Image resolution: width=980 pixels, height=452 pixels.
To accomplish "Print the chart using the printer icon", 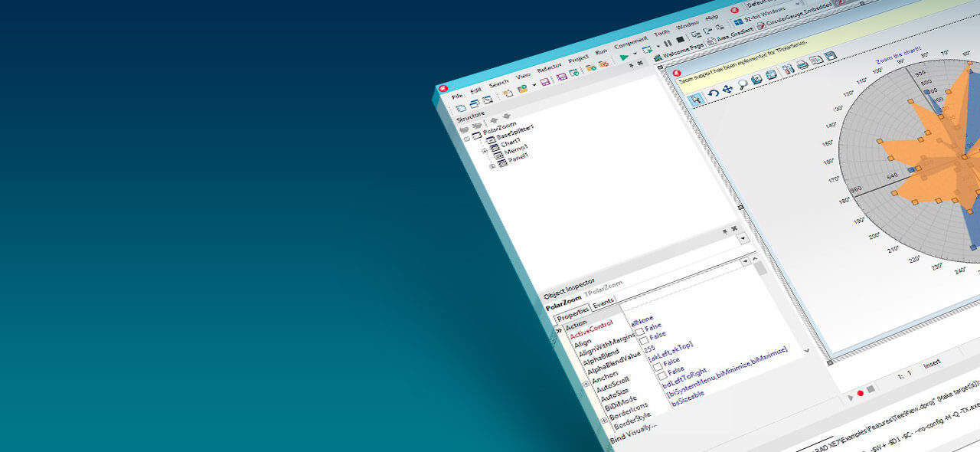I will [802, 65].
